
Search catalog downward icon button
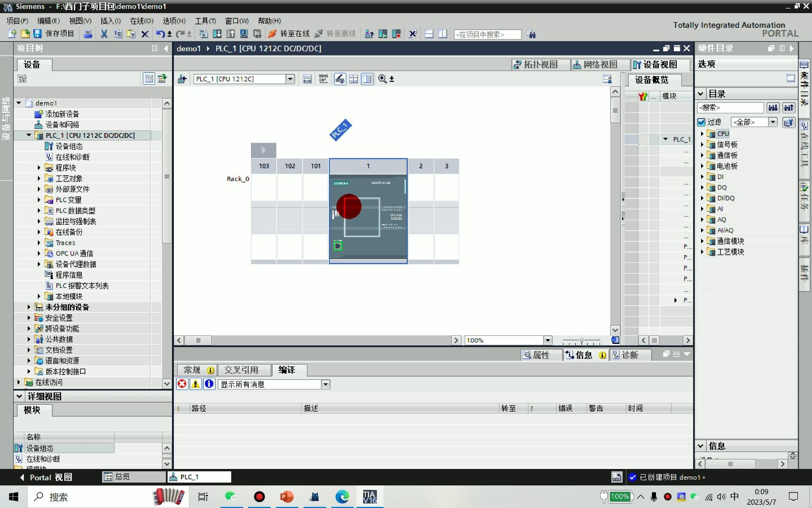(773, 108)
